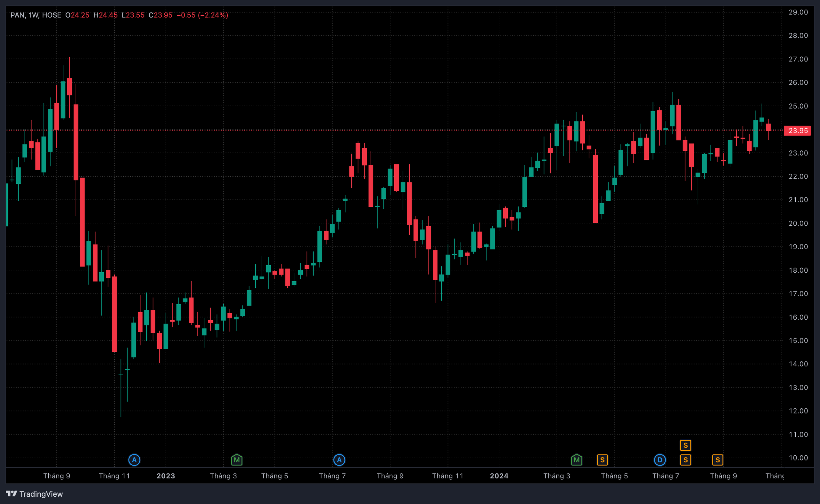
Task: Click the high value H24.45
Action: click(105, 15)
